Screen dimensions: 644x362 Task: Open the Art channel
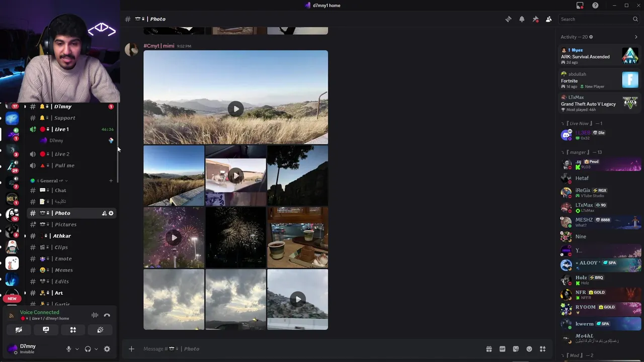click(x=72, y=293)
